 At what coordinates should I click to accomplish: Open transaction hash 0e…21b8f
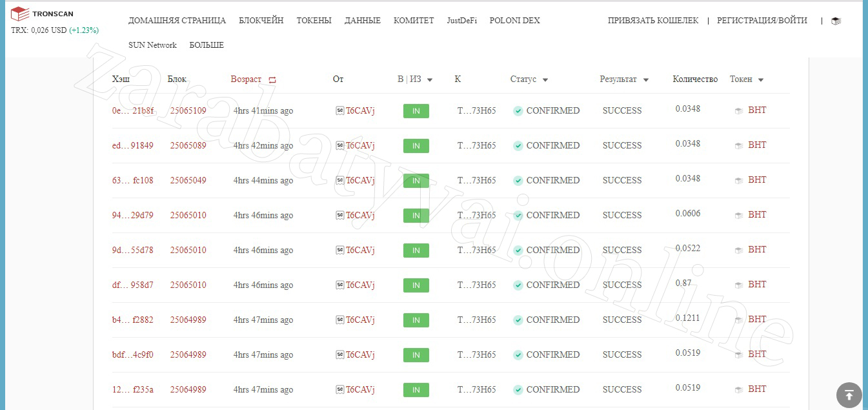pos(133,110)
